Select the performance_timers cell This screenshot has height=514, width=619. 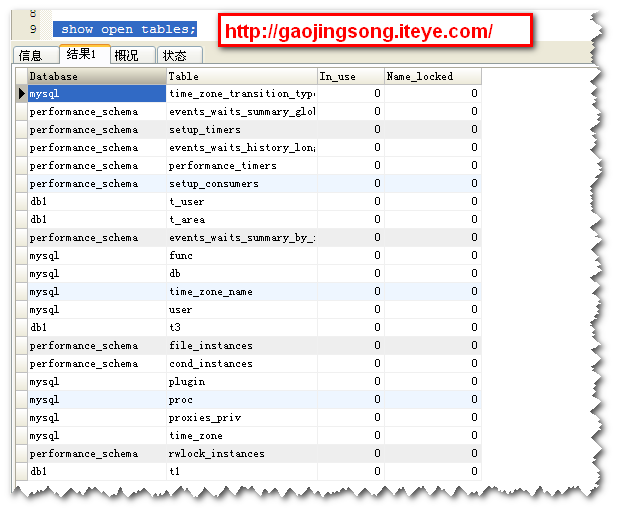pyautogui.click(x=242, y=165)
